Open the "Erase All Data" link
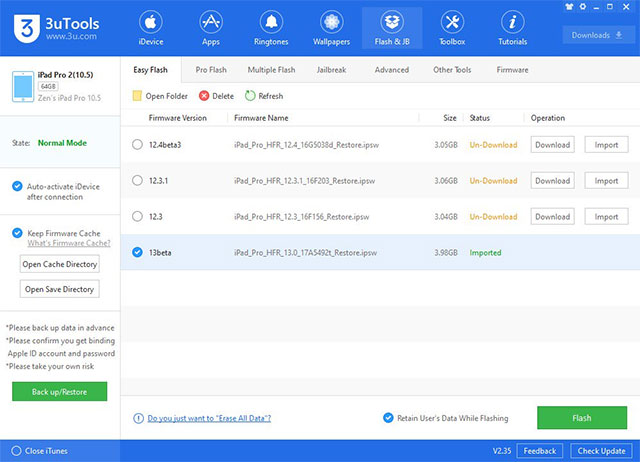 [x=209, y=418]
